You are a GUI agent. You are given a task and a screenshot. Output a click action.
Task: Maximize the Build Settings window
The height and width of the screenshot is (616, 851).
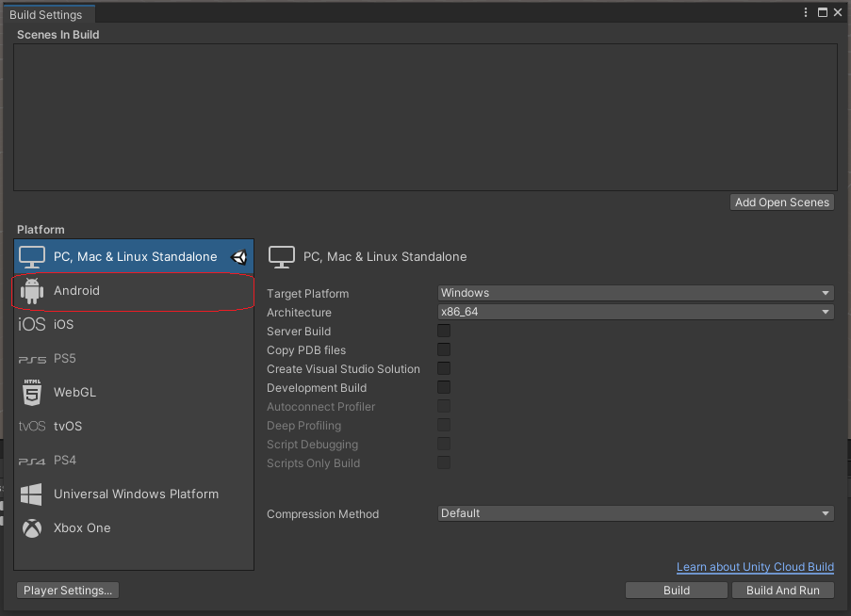click(823, 12)
